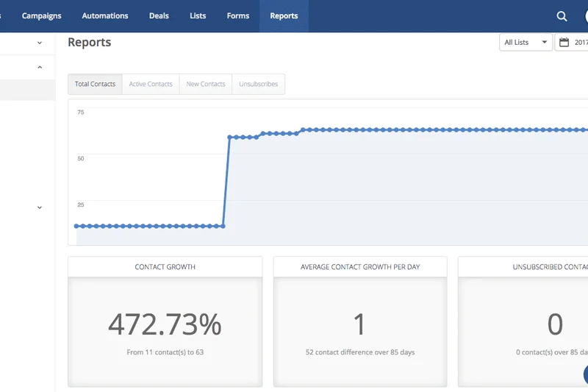Expand the topmost collapsed sidebar section
The image size is (588, 392).
point(40,43)
